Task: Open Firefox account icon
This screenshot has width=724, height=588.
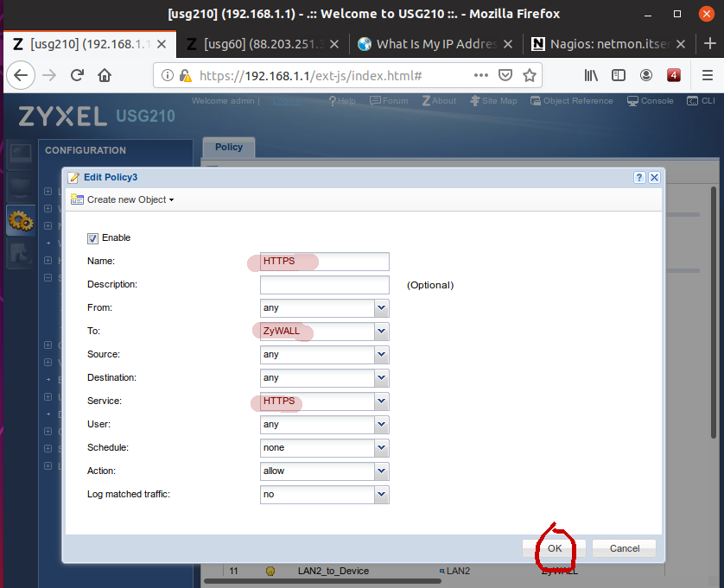Action: tap(646, 75)
